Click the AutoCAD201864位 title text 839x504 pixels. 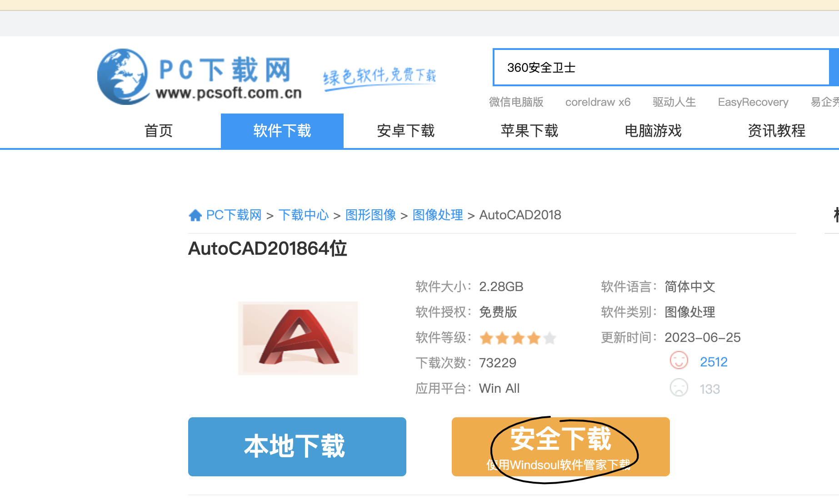click(268, 249)
